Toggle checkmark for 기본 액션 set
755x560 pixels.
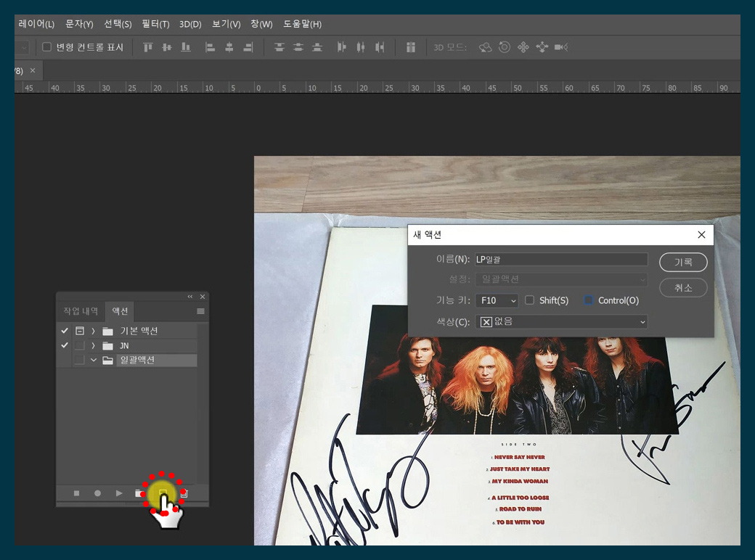65,331
